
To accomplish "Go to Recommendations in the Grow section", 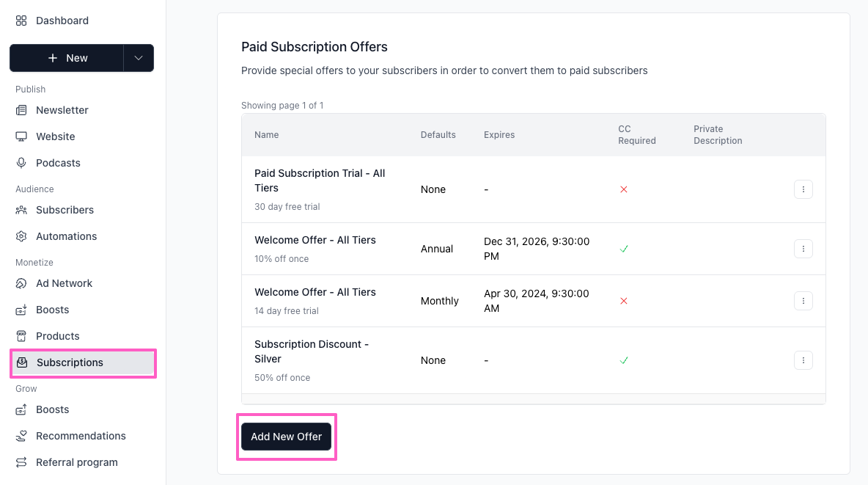I will 81,436.
